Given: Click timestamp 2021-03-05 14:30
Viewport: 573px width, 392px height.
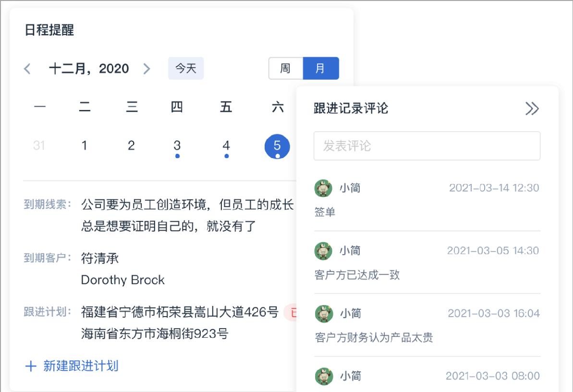Looking at the screenshot, I should tap(493, 251).
